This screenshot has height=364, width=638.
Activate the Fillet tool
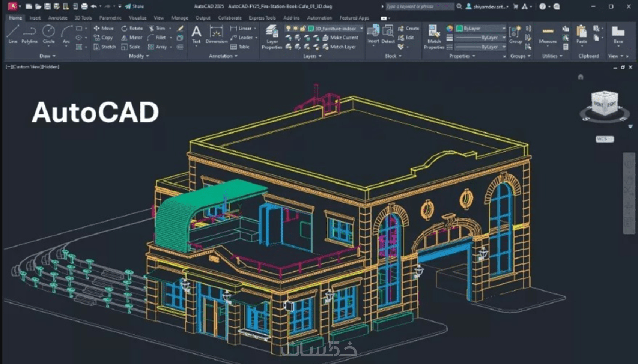[x=157, y=38]
